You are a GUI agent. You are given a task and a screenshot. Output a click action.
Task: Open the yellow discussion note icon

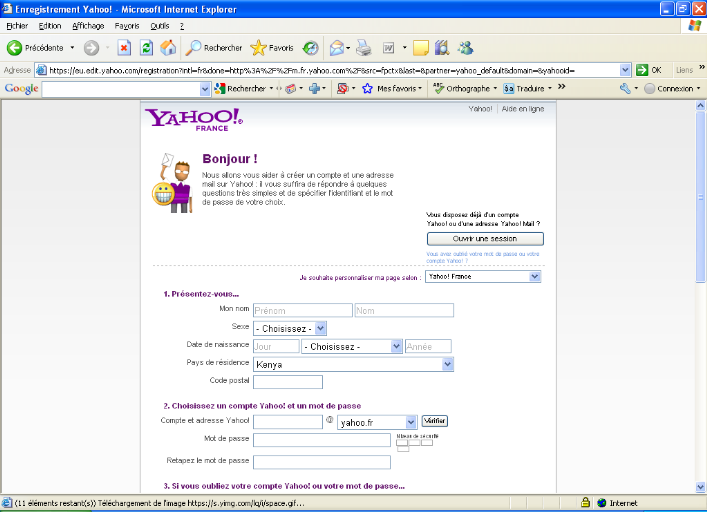click(421, 48)
